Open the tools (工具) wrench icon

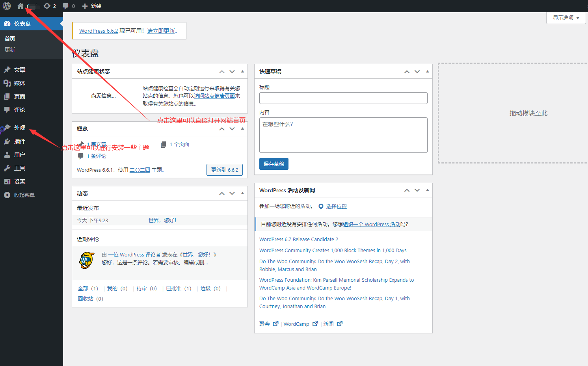point(7,168)
